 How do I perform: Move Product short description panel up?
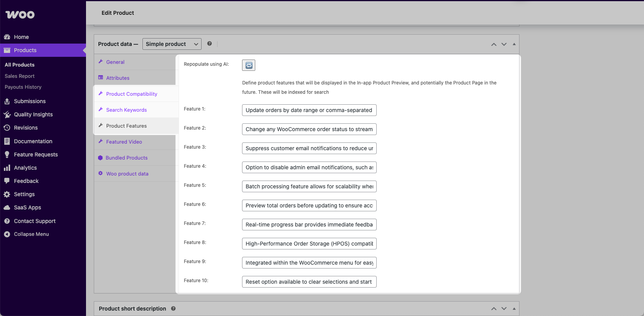point(494,309)
